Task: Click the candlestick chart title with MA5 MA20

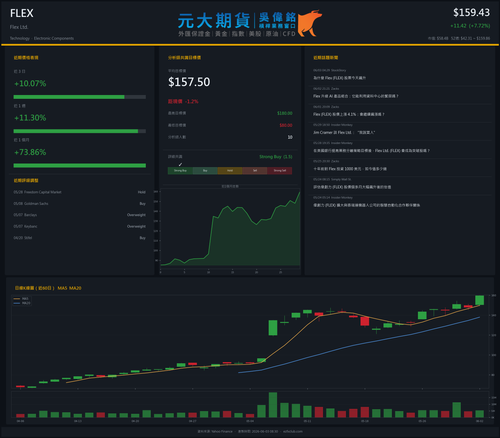Action: [x=48, y=288]
